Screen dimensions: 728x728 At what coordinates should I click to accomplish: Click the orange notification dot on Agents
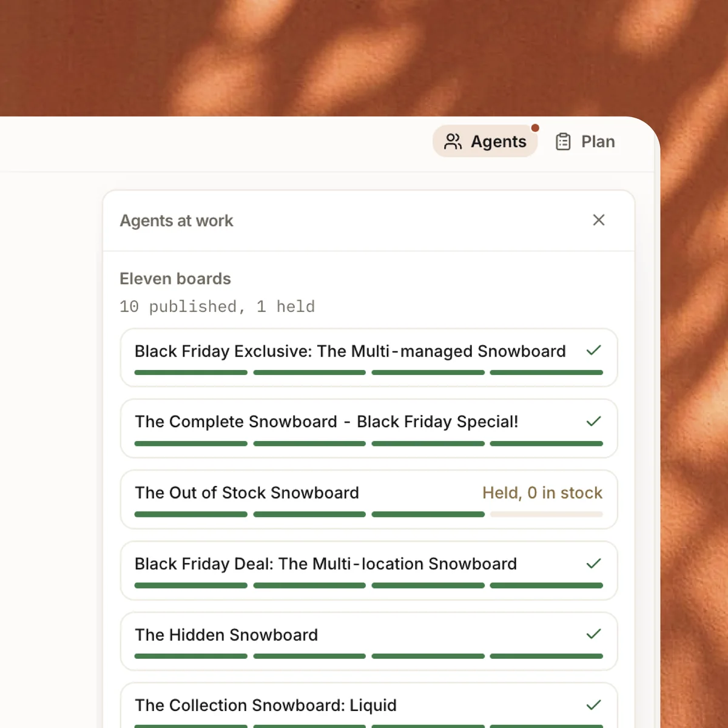tap(535, 128)
